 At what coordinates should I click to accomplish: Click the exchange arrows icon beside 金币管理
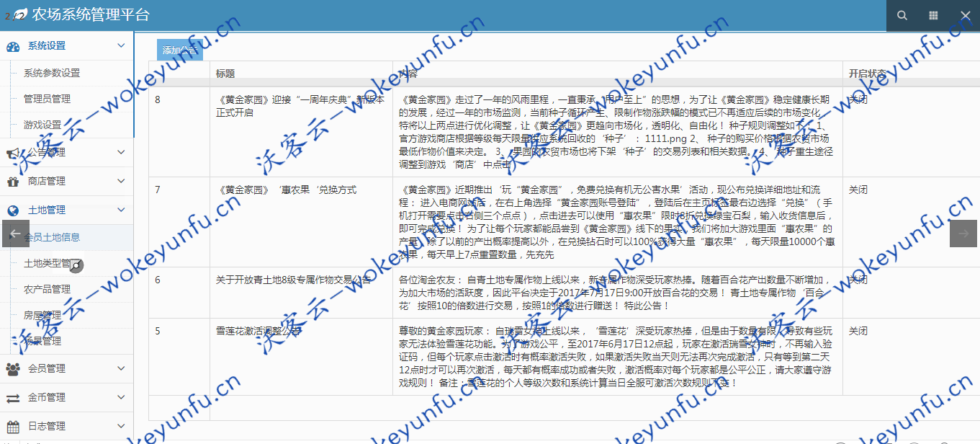click(13, 398)
